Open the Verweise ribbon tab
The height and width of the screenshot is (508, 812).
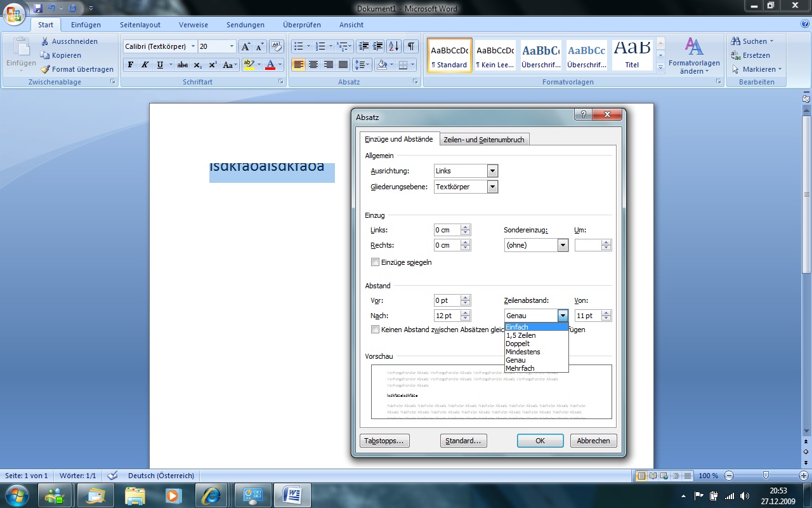pos(193,25)
